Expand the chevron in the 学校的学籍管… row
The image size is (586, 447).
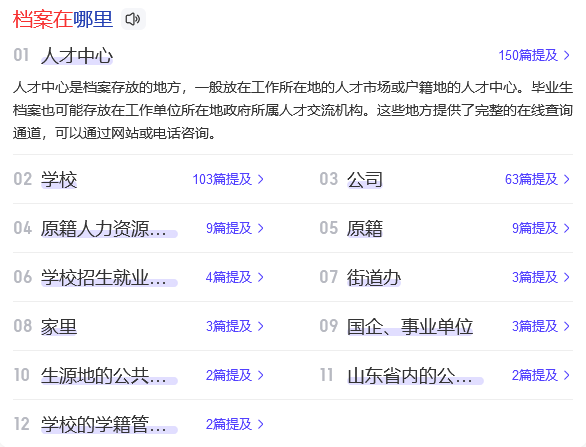coord(261,424)
